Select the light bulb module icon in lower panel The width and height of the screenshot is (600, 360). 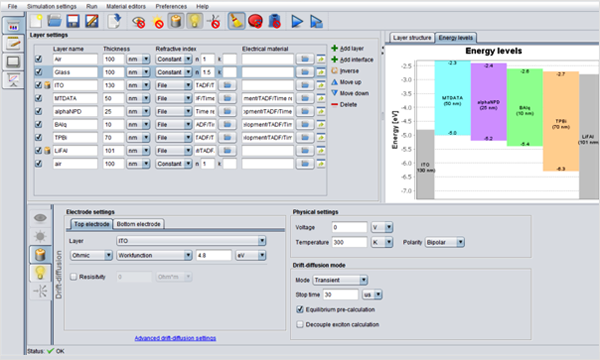pos(40,273)
